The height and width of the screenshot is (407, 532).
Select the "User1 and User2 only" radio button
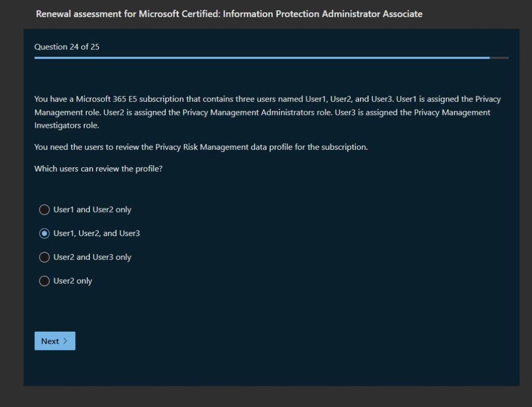(45, 210)
